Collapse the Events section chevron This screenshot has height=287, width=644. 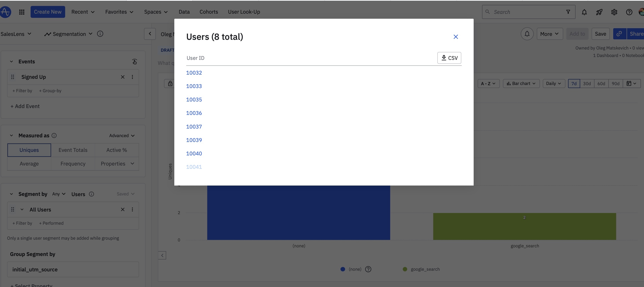pyautogui.click(x=11, y=61)
